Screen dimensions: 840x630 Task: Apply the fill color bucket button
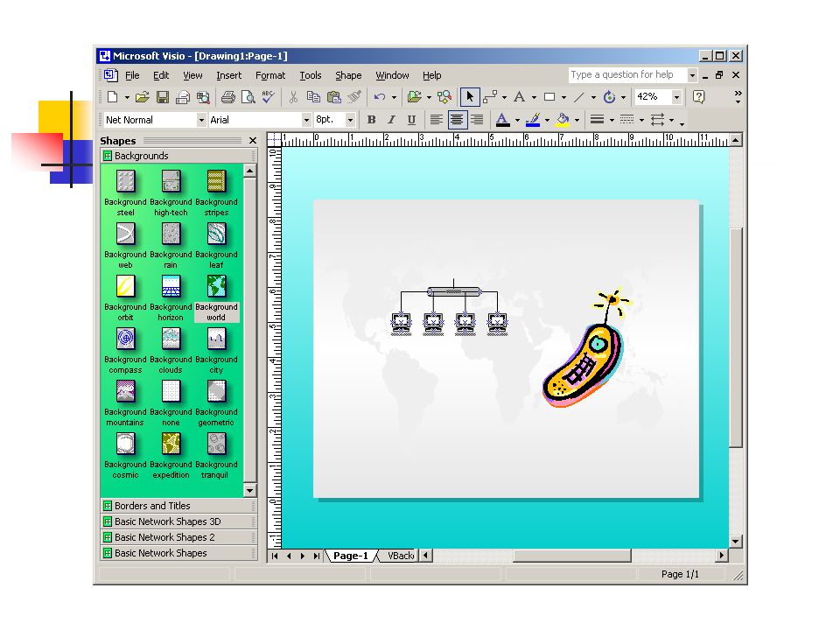563,120
